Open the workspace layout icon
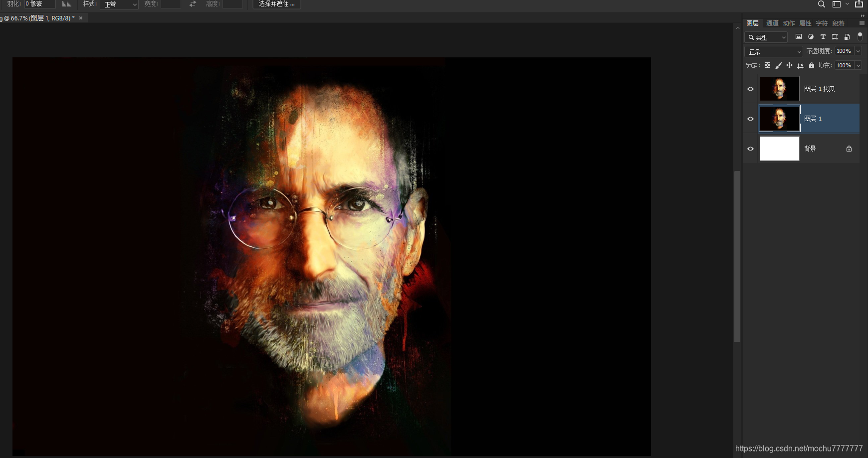This screenshot has width=868, height=458. click(837, 4)
